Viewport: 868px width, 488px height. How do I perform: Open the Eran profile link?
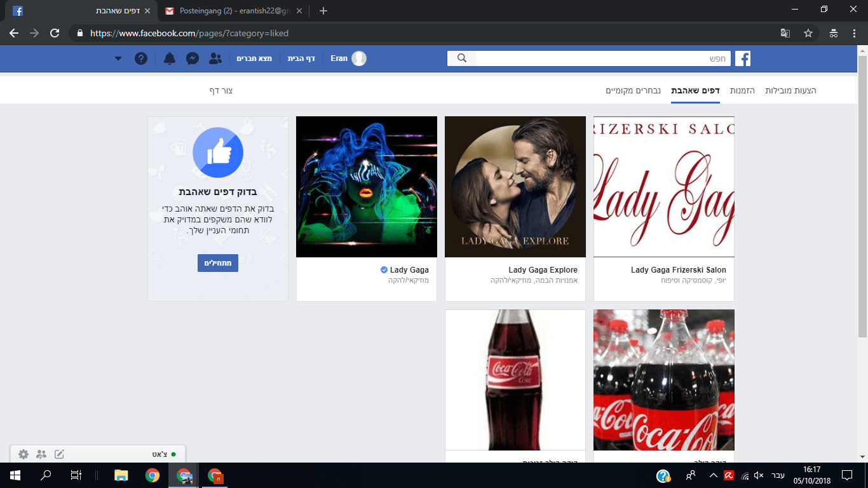[x=348, y=58]
